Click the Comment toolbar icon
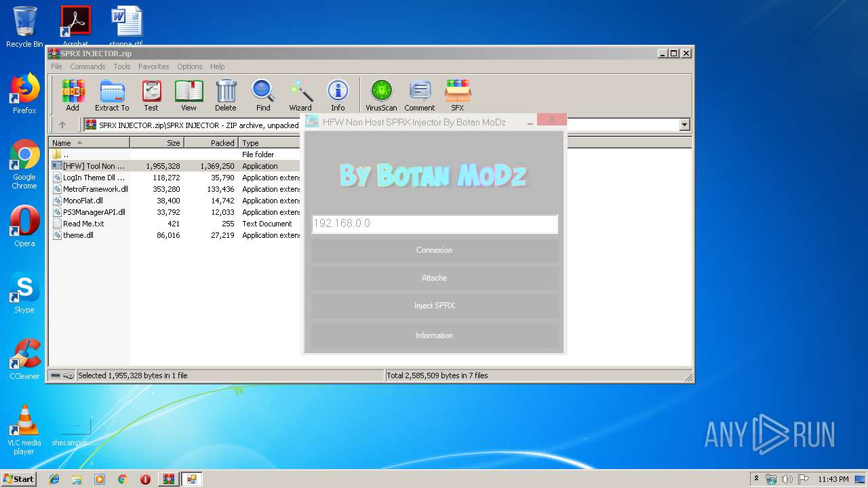This screenshot has width=868, height=488. coord(420,95)
